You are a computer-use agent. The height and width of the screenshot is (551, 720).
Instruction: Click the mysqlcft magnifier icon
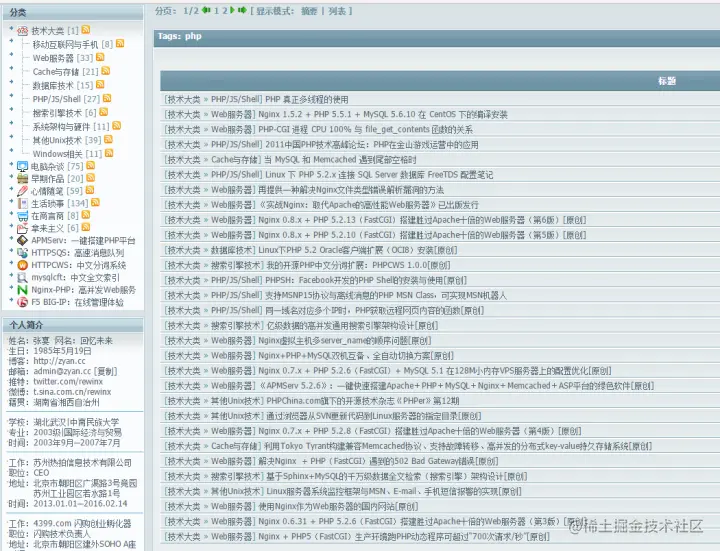click(x=22, y=277)
